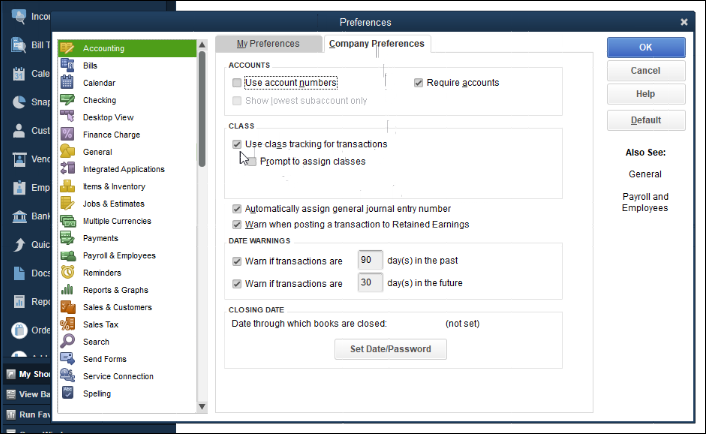Click the OK button
Viewport: 706px width, 434px height.
pyautogui.click(x=646, y=47)
